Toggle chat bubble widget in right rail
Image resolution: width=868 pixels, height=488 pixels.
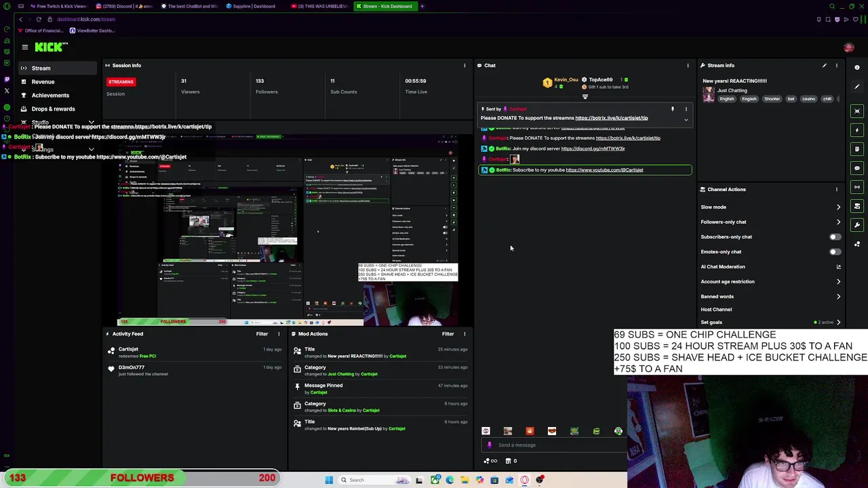[x=857, y=168]
